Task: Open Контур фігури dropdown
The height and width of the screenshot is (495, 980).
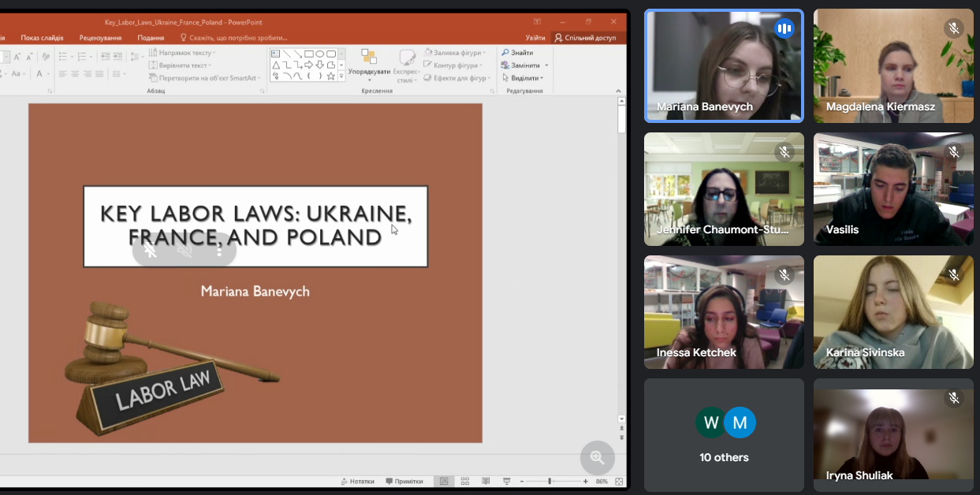Action: click(x=452, y=65)
